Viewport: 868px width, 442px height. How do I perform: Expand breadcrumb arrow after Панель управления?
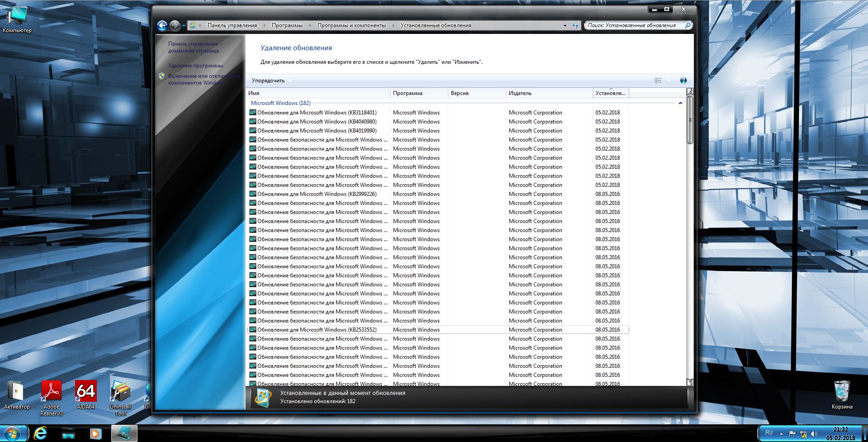coord(264,26)
